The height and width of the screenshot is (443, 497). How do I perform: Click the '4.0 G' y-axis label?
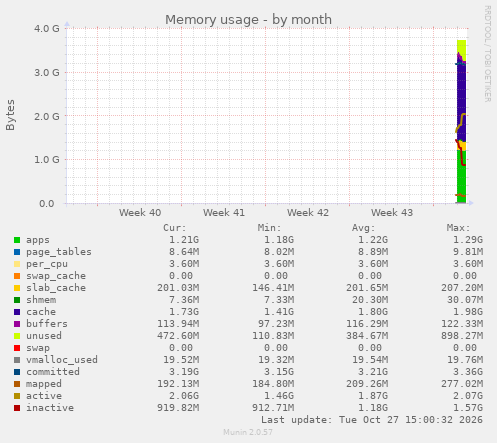tap(47, 28)
